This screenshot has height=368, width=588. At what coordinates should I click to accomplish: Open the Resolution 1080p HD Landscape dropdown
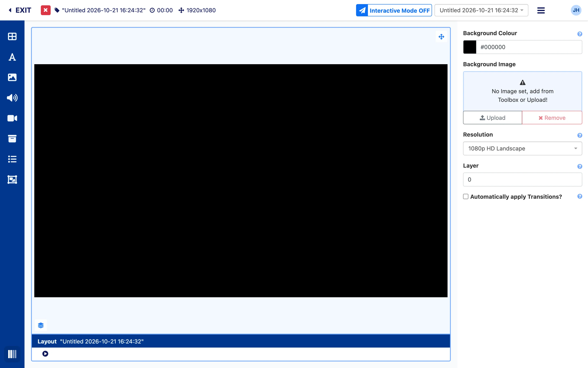click(522, 148)
